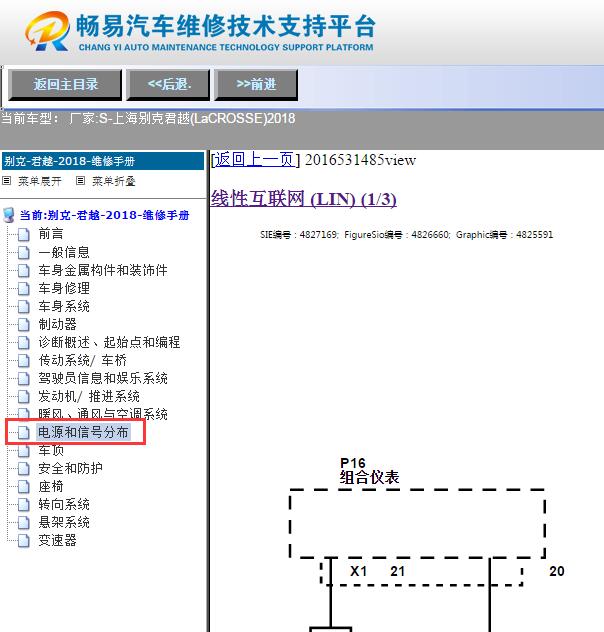The width and height of the screenshot is (604, 632).
Task: Go forward with >>前进 button
Action: point(256,84)
